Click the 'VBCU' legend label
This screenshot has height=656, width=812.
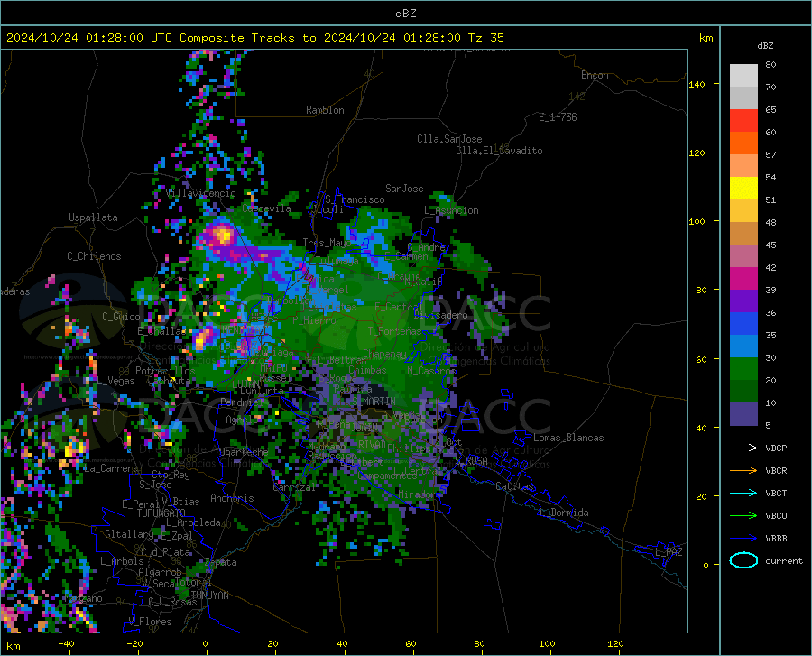[776, 515]
